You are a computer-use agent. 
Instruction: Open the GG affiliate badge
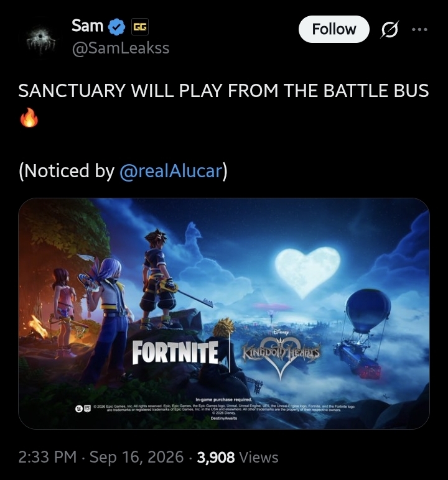pos(139,27)
